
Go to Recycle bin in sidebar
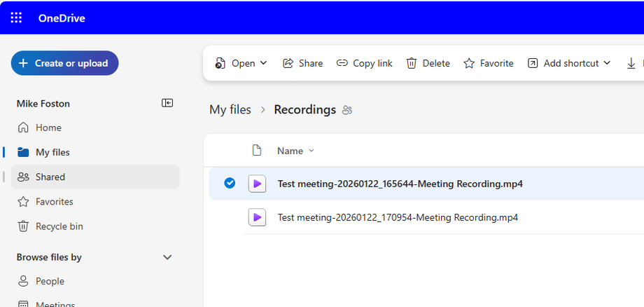point(59,226)
